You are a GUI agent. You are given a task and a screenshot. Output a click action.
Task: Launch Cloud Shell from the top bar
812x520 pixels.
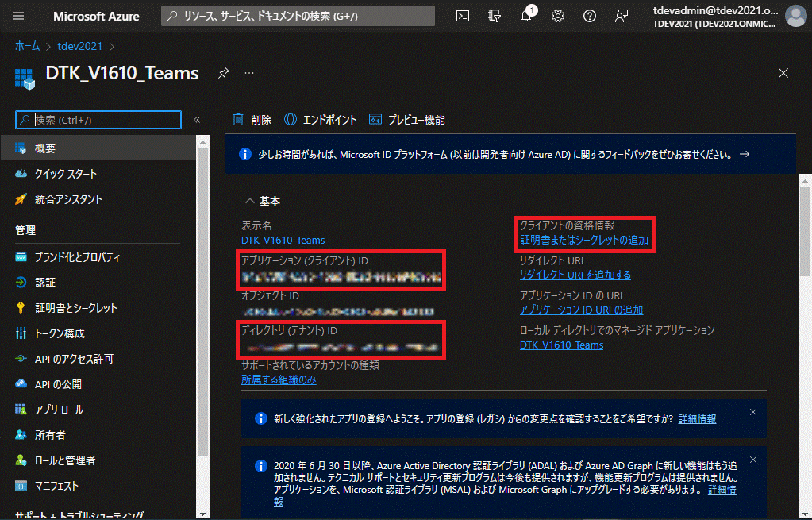(x=463, y=16)
